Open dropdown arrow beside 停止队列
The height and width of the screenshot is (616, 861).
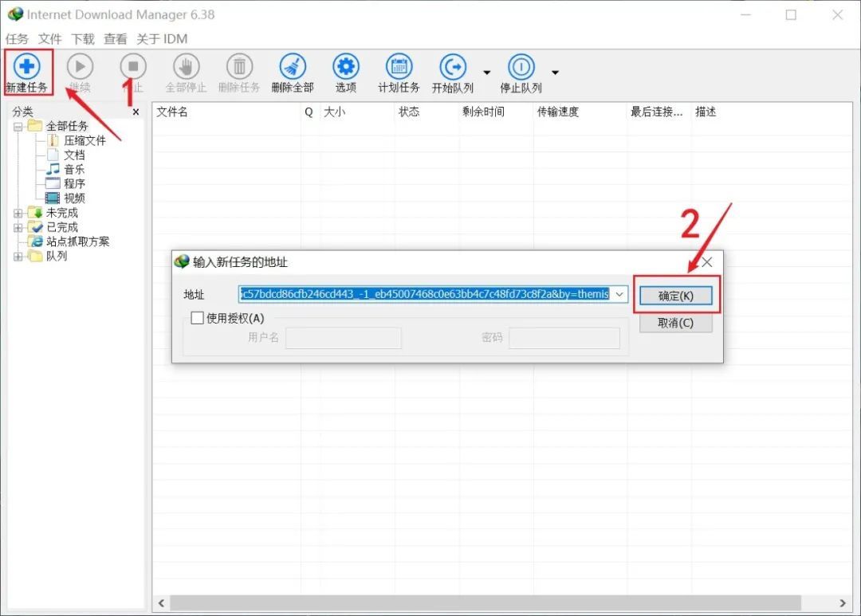(x=555, y=73)
